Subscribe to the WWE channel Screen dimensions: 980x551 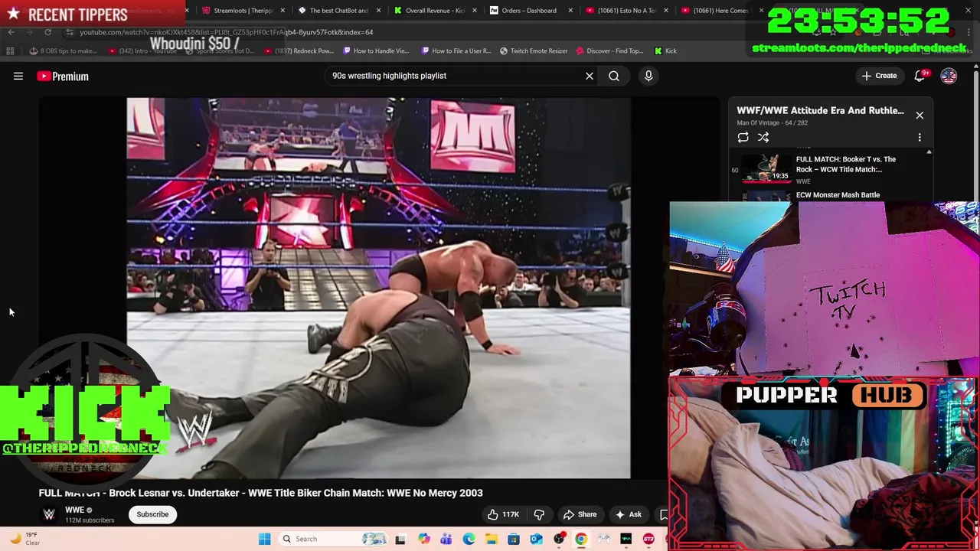pyautogui.click(x=152, y=514)
